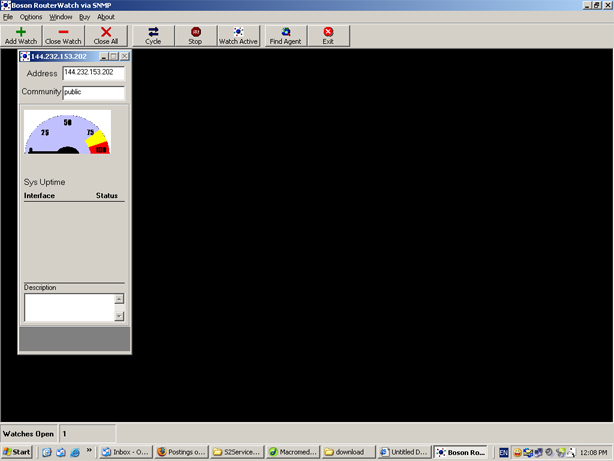The width and height of the screenshot is (614, 461).
Task: Click Description scrollbar down arrow
Action: coord(119,316)
